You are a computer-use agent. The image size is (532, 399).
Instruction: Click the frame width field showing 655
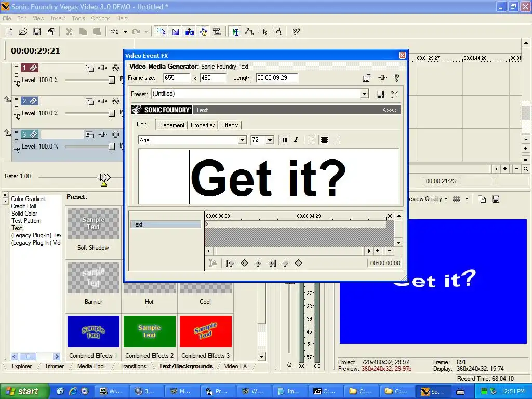click(177, 78)
